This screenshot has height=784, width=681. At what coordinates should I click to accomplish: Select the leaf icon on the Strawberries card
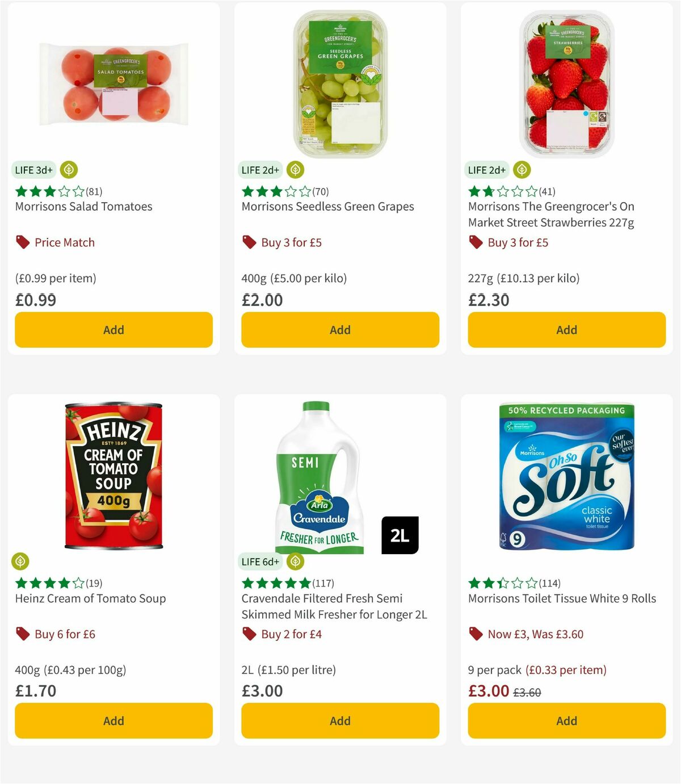pos(520,169)
